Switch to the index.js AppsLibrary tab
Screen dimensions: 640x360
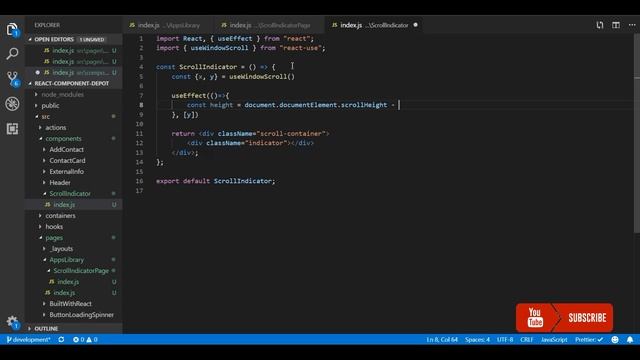[x=168, y=25]
